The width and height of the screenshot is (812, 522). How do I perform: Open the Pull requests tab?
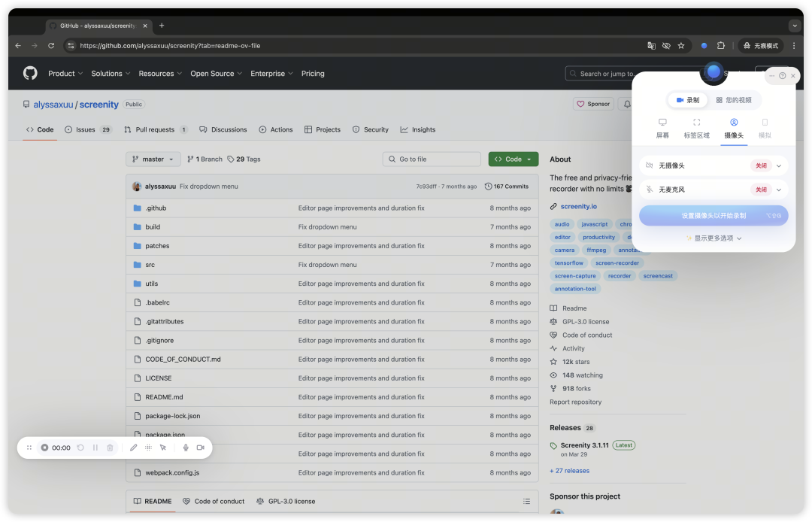coord(156,129)
